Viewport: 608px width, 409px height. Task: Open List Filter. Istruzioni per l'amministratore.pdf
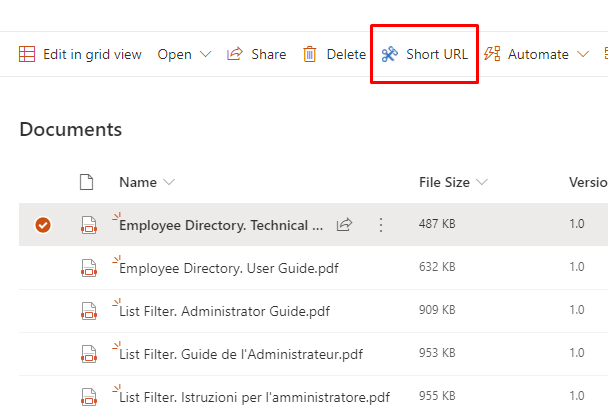(x=254, y=397)
